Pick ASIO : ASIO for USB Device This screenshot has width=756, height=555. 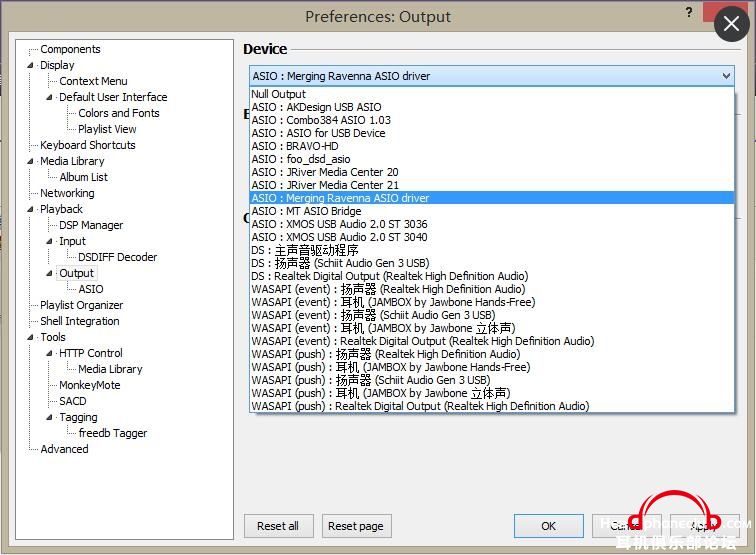coord(492,133)
